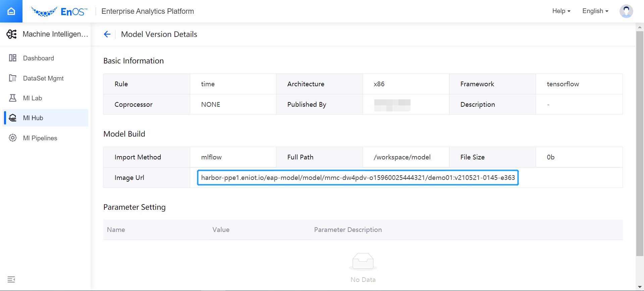The width and height of the screenshot is (644, 291).
Task: Click the Image Url harbor path field
Action: pos(358,178)
